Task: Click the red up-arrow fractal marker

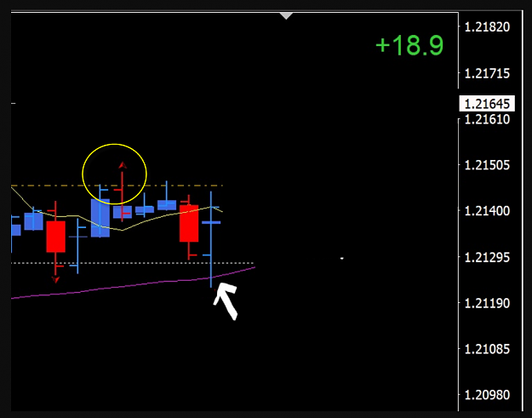Action: click(x=123, y=165)
